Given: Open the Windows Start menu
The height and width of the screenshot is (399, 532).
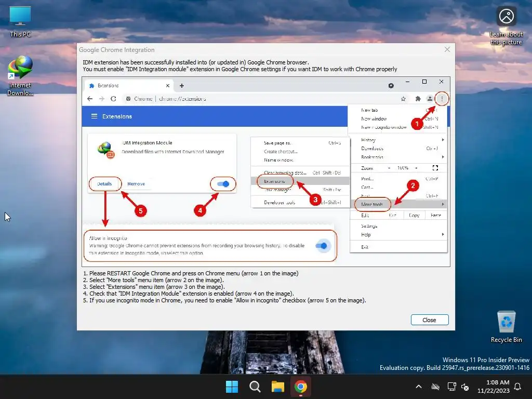Looking at the screenshot, I should point(232,387).
